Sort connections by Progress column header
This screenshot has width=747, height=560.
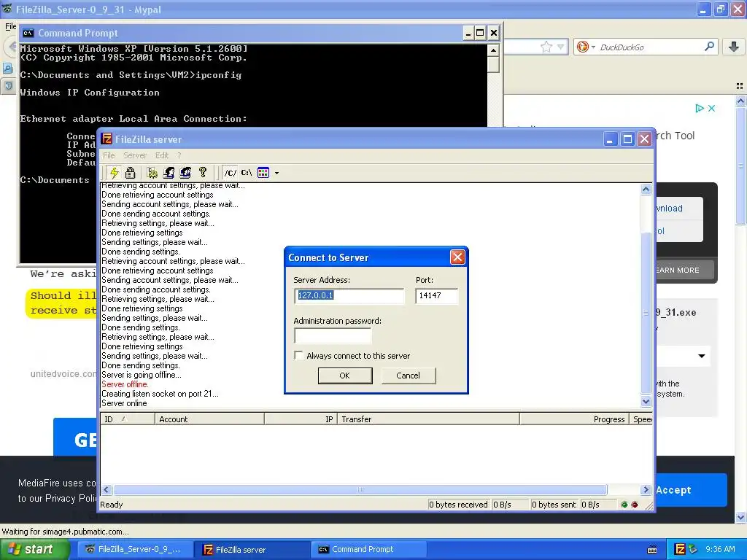574,419
